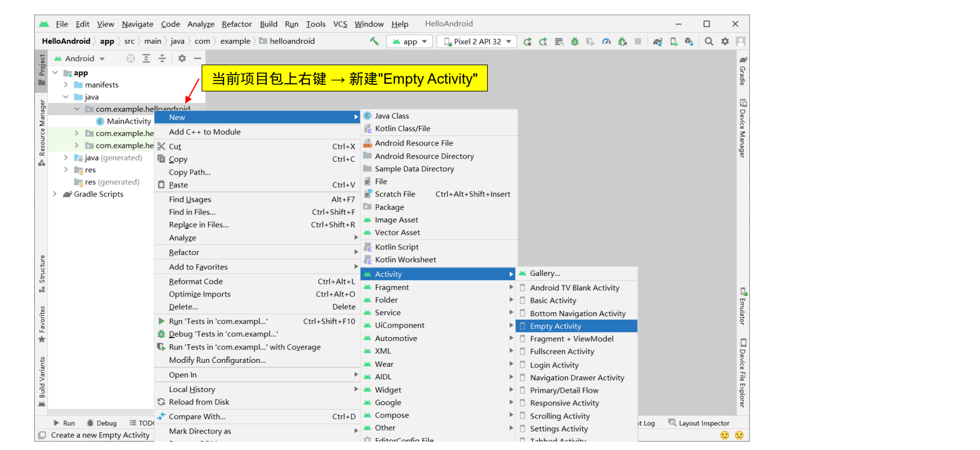The image size is (980, 450).
Task: Click the Make Project hammer icon
Action: 374,41
